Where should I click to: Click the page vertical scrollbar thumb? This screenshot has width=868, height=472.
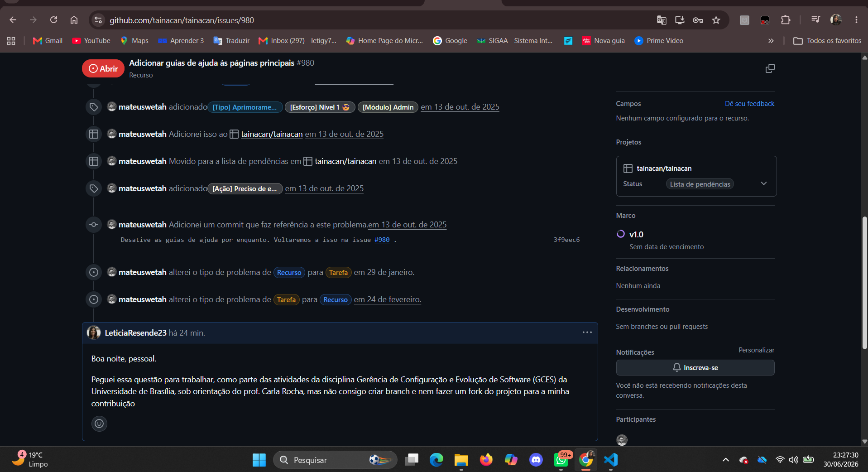pos(864,283)
